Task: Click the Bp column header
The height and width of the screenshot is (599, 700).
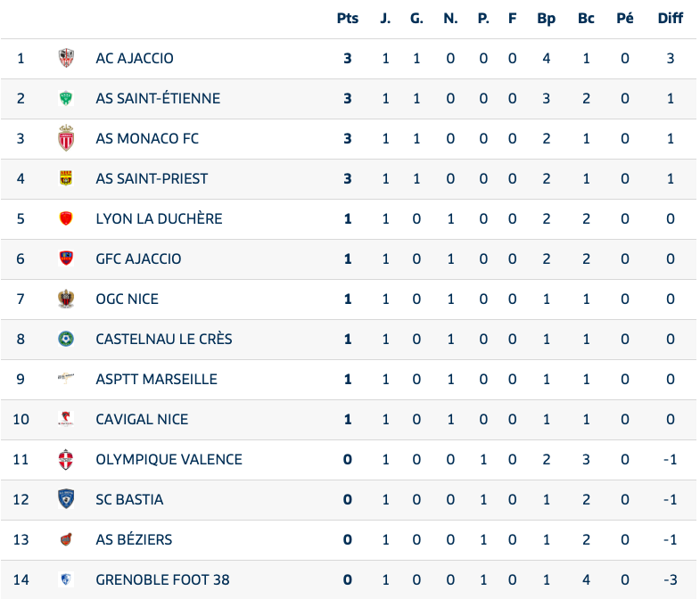Action: coord(547,19)
